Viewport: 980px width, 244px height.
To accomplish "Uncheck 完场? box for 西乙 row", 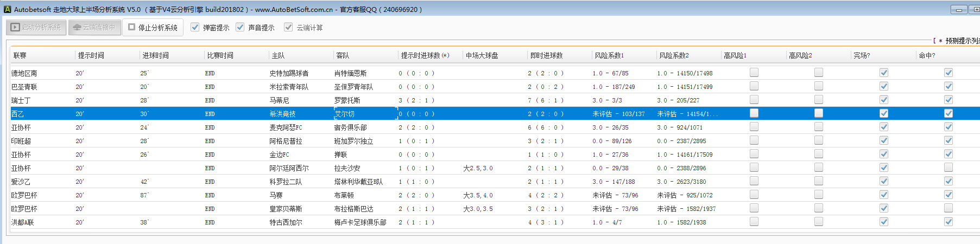I will [884, 113].
